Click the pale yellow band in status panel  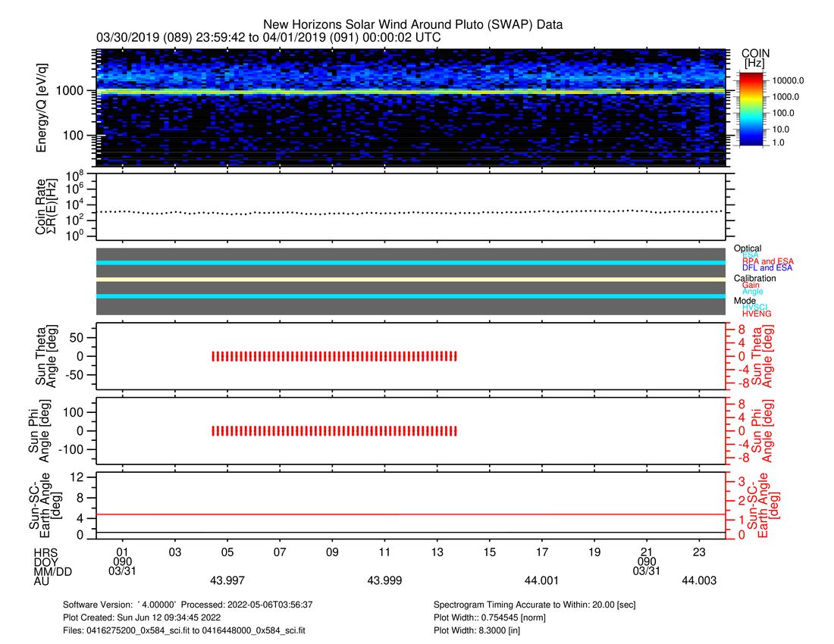point(409,280)
